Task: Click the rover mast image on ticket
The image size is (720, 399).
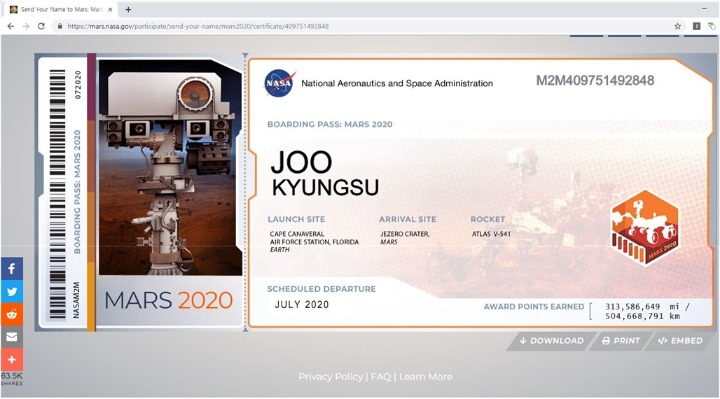Action: tap(170, 167)
